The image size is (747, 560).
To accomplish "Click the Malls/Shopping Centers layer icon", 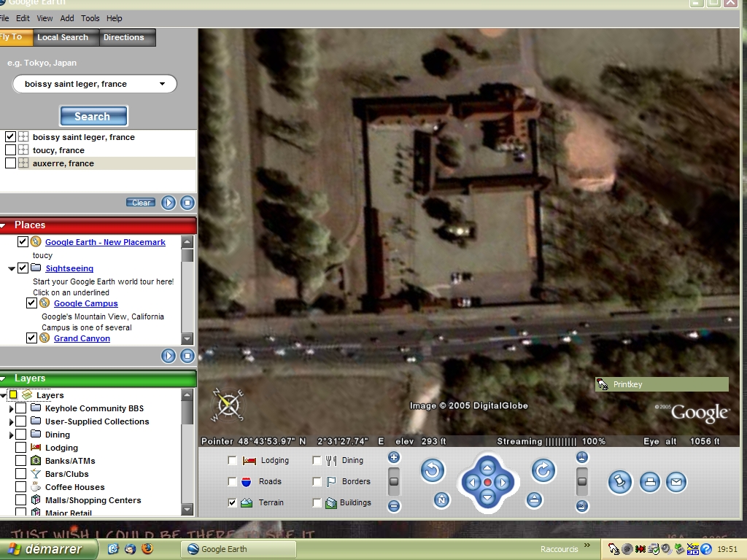I will (36, 500).
